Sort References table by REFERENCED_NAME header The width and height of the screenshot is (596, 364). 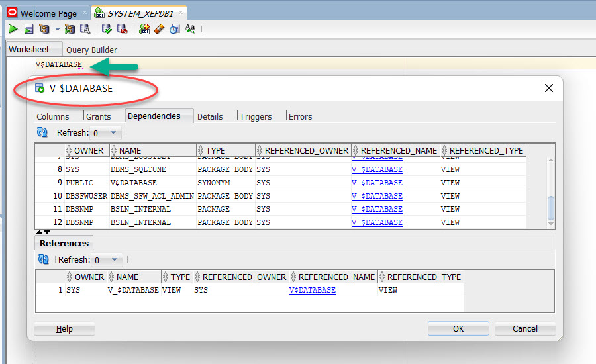tap(333, 277)
